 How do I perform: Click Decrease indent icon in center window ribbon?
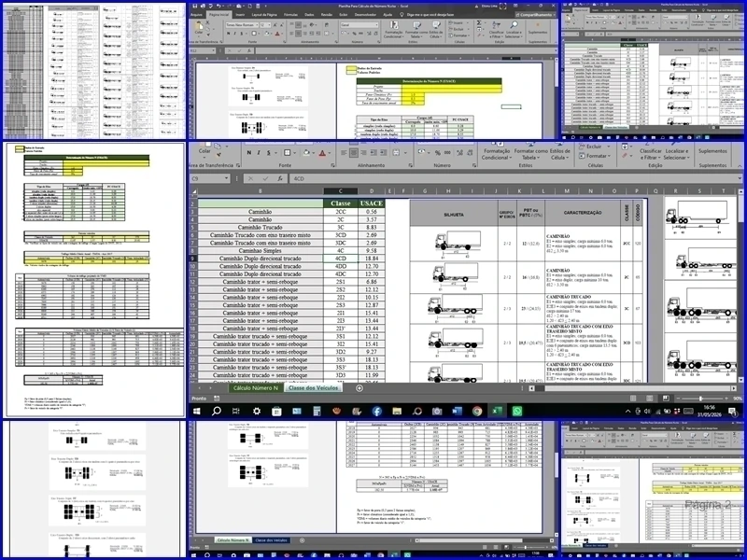click(x=375, y=153)
